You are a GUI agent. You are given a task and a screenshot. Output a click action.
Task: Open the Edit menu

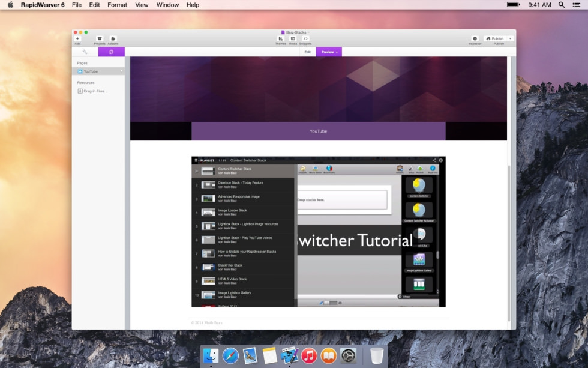pos(95,5)
